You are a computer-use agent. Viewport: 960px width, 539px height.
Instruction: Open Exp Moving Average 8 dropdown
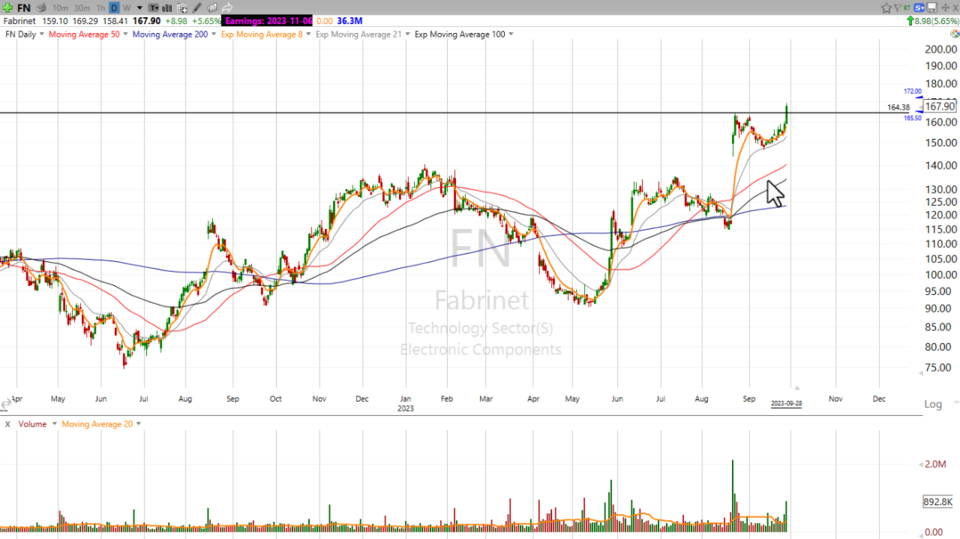(308, 34)
